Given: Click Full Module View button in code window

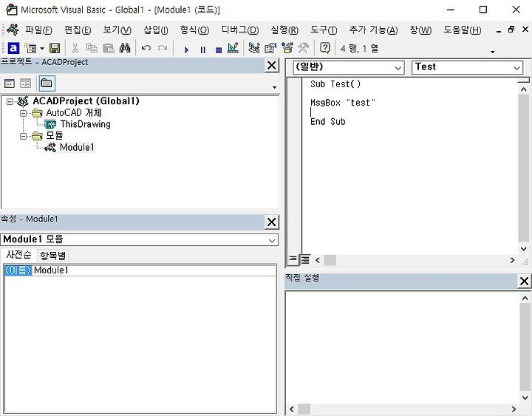Looking at the screenshot, I should (x=305, y=259).
